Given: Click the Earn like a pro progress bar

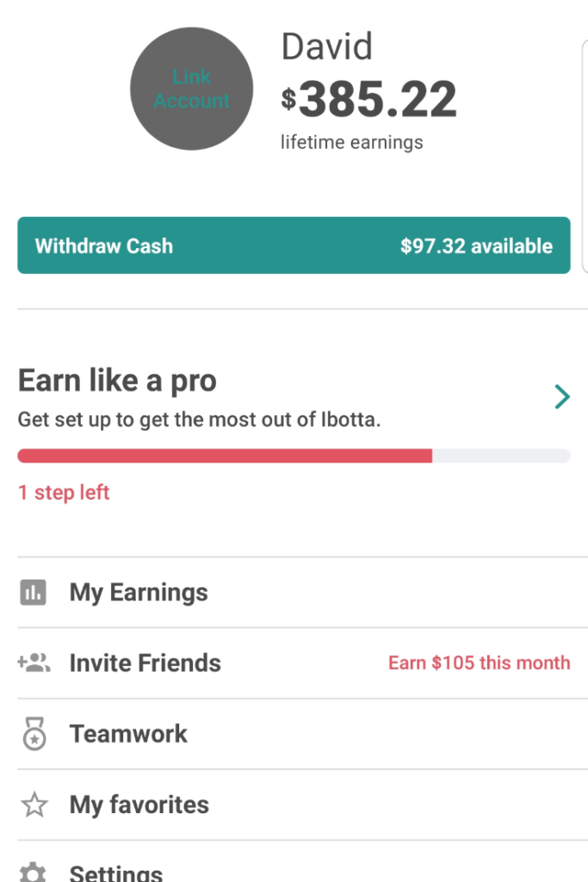Looking at the screenshot, I should point(294,455).
